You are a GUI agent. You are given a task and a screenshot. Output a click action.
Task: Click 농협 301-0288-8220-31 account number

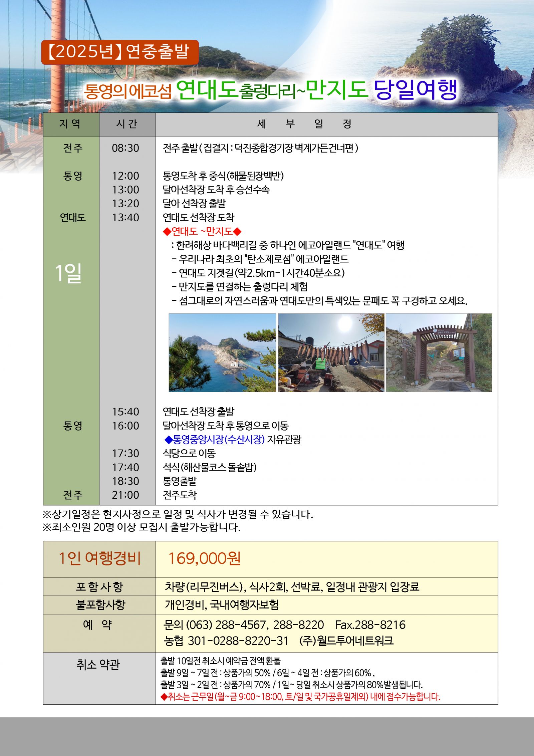tap(226, 641)
